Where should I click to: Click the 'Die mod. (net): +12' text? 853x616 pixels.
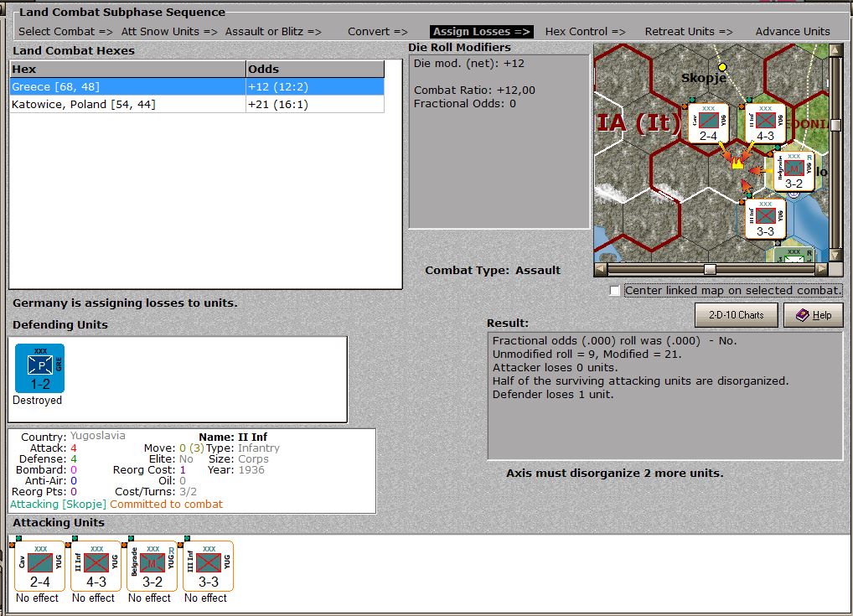coord(469,63)
